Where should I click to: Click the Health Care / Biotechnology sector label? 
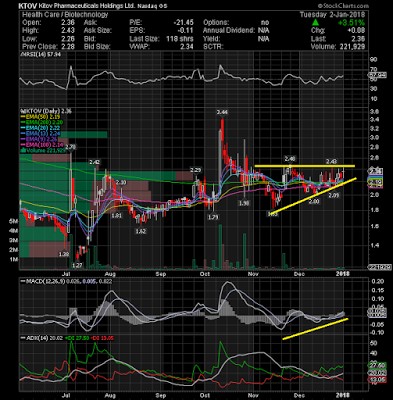[65, 15]
